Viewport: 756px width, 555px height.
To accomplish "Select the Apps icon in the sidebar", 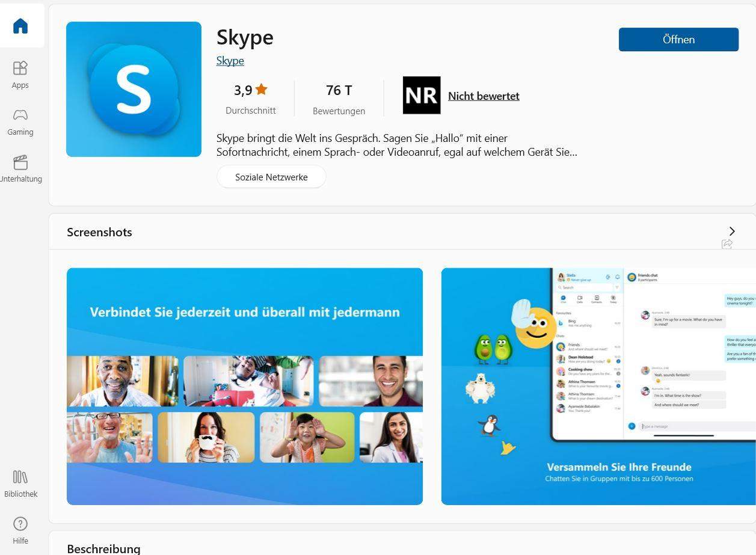I will tap(20, 73).
